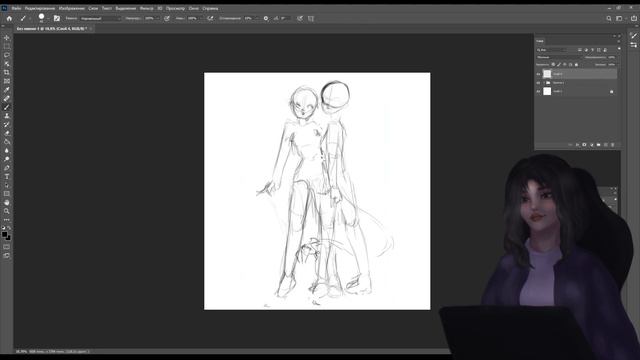Select the Zoom tool
This screenshot has height=360, width=640.
coord(7,211)
